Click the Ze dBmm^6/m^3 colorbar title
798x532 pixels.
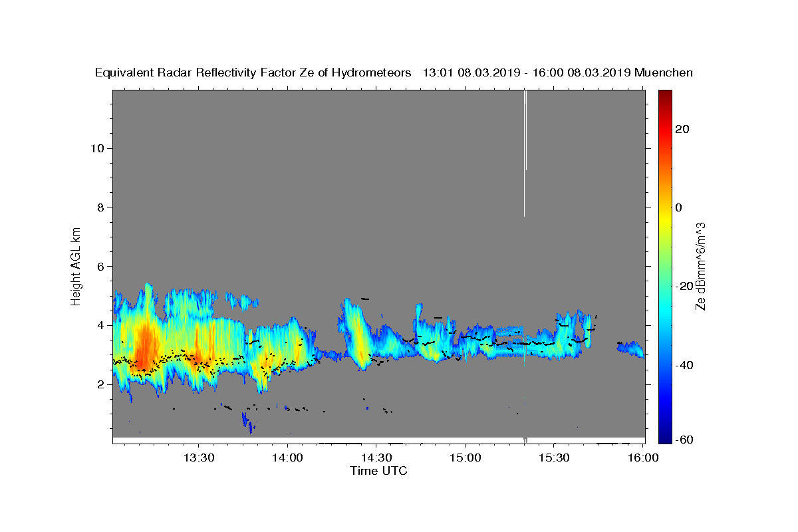[700, 266]
